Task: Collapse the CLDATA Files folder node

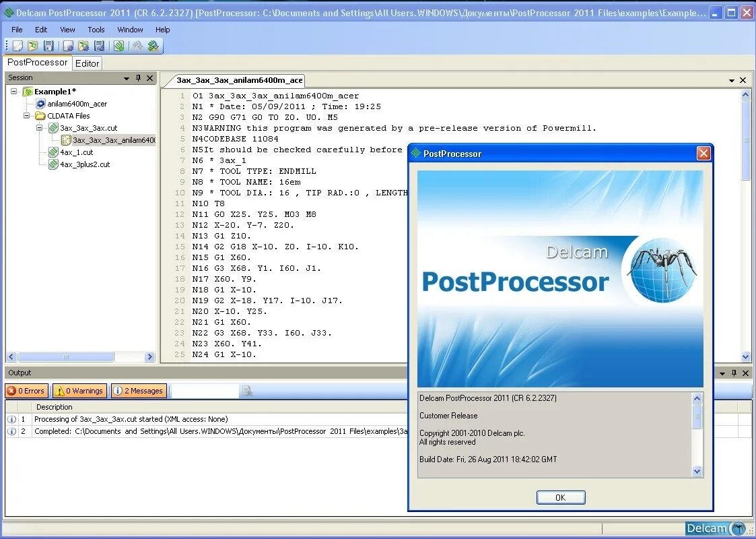Action: click(x=26, y=116)
